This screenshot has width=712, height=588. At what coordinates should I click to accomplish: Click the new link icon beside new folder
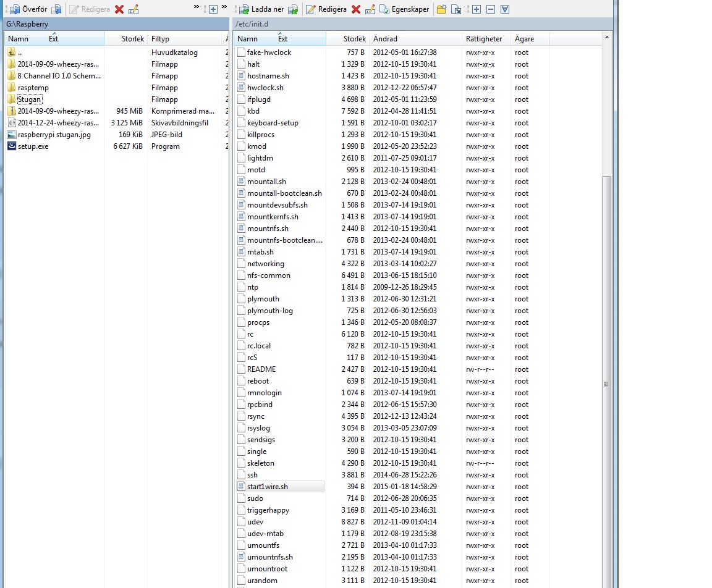click(x=456, y=9)
